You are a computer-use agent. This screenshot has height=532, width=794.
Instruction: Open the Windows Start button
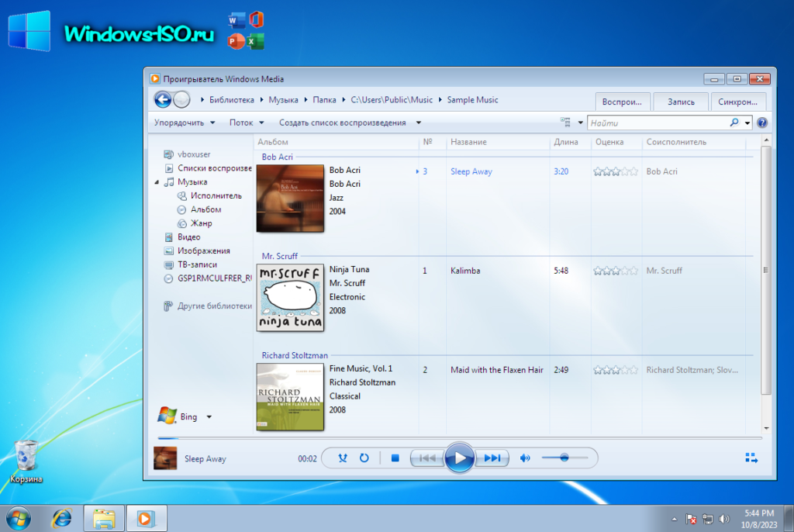tap(19, 518)
